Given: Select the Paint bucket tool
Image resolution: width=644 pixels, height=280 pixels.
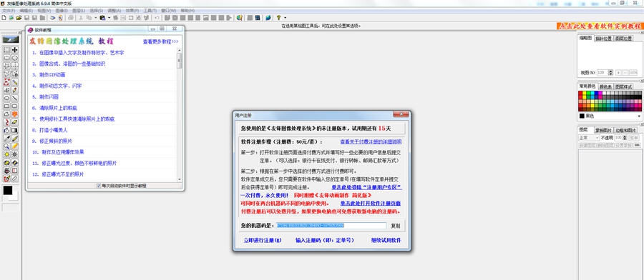Looking at the screenshot, I should pyautogui.click(x=6, y=130).
